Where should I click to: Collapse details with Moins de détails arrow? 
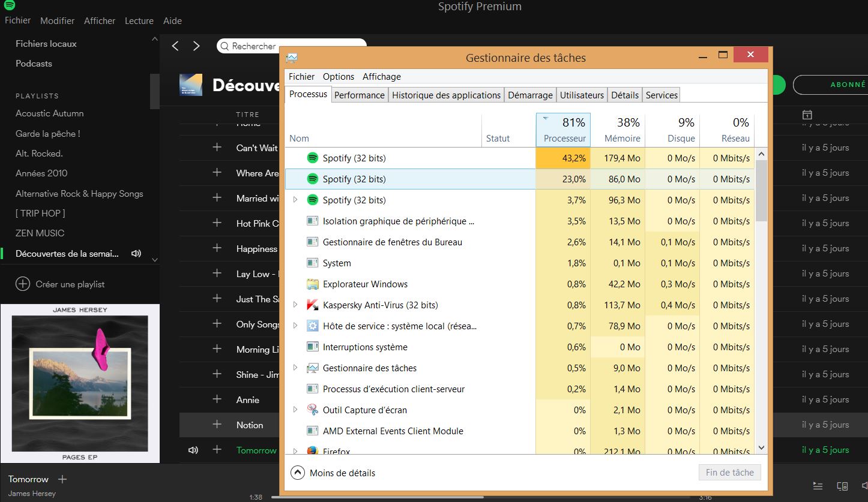pyautogui.click(x=297, y=473)
